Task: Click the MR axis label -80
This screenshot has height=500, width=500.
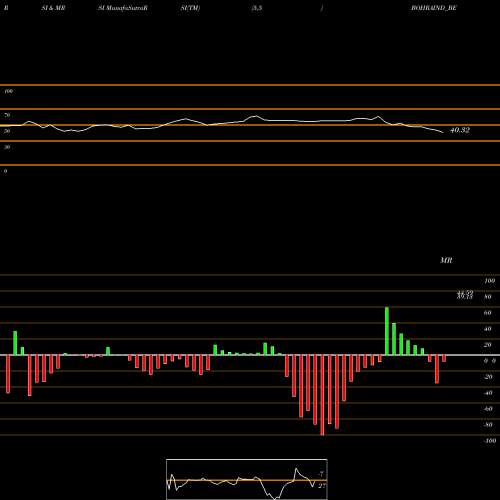Action: pos(488,425)
